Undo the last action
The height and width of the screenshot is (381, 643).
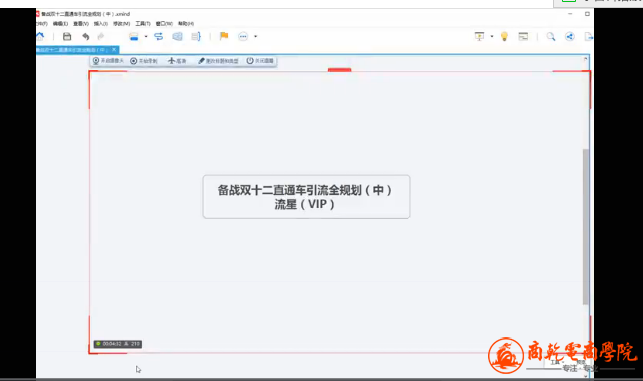pyautogui.click(x=85, y=37)
